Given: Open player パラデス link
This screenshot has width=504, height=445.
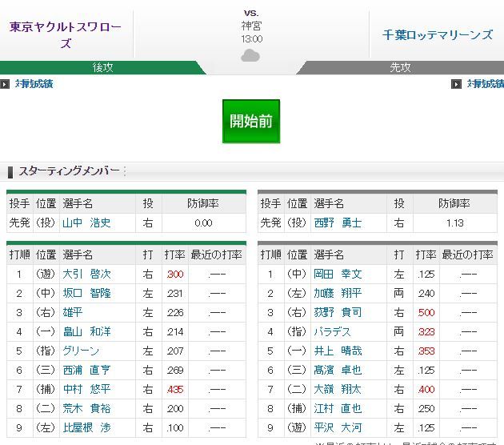Looking at the screenshot, I should click(332, 331).
